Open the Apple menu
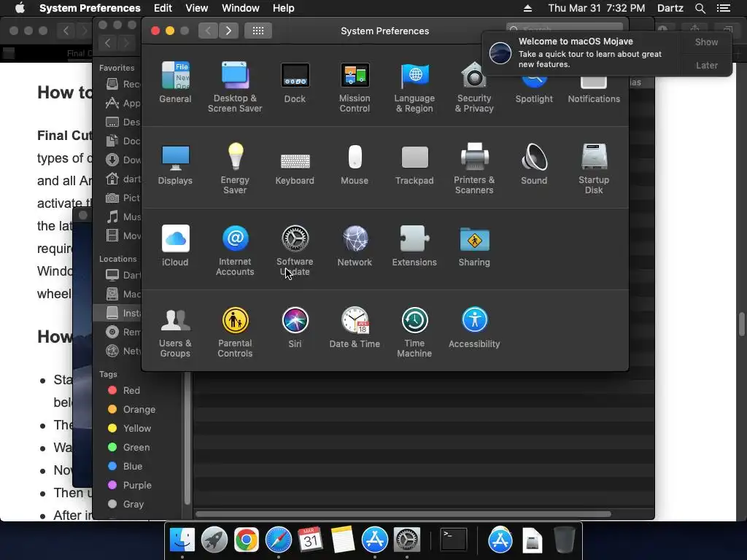The height and width of the screenshot is (560, 747). (x=20, y=8)
